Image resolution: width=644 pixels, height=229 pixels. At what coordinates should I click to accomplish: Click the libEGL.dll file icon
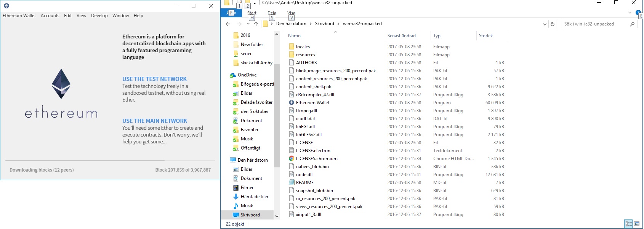click(x=292, y=127)
